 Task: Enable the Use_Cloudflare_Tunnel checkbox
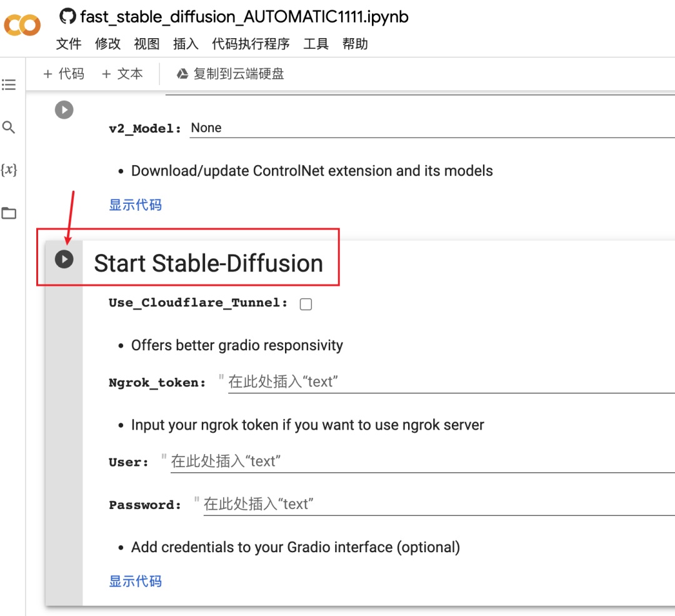click(x=306, y=304)
